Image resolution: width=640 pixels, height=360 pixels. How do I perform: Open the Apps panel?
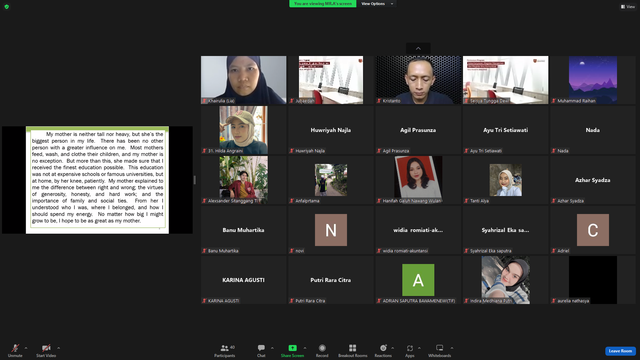[x=410, y=350]
